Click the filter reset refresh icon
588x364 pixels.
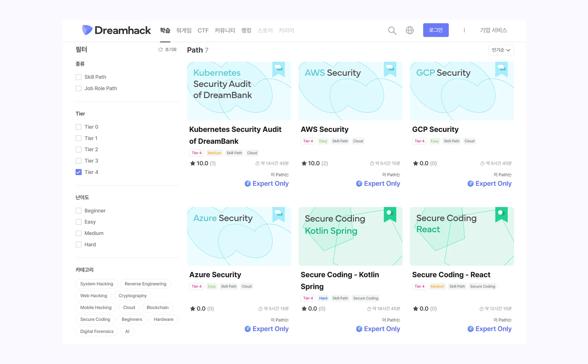(160, 50)
